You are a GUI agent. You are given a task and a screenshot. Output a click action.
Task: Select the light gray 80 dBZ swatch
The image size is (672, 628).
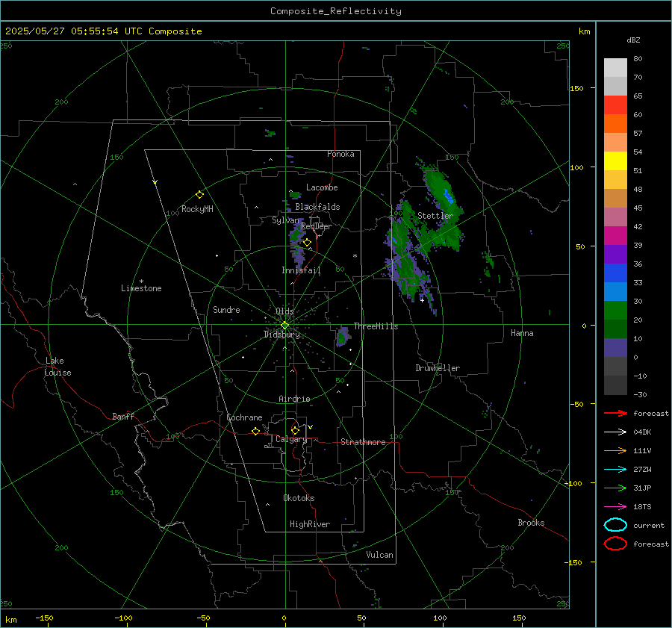pyautogui.click(x=615, y=67)
